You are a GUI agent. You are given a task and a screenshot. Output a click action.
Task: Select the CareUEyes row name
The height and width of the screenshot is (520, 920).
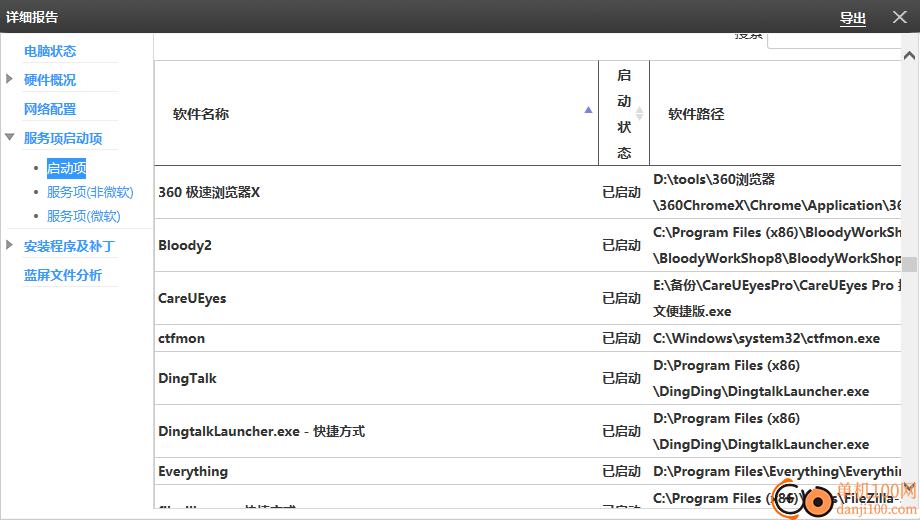(x=192, y=298)
